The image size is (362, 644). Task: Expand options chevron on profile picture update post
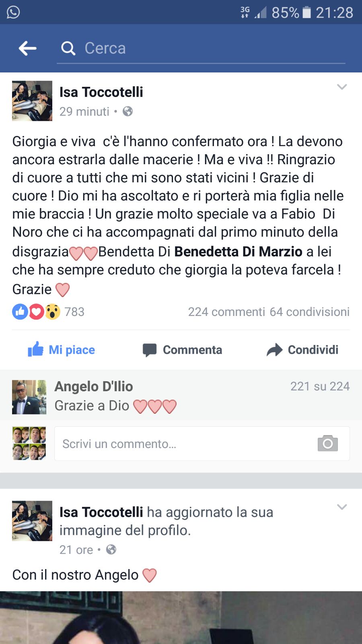342,507
